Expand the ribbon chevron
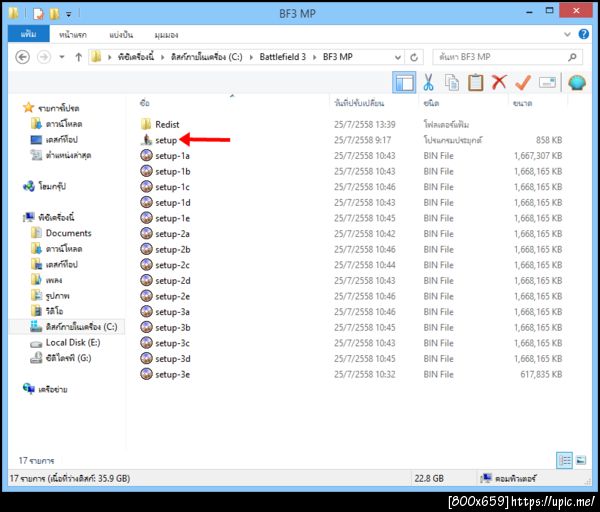 [567, 34]
